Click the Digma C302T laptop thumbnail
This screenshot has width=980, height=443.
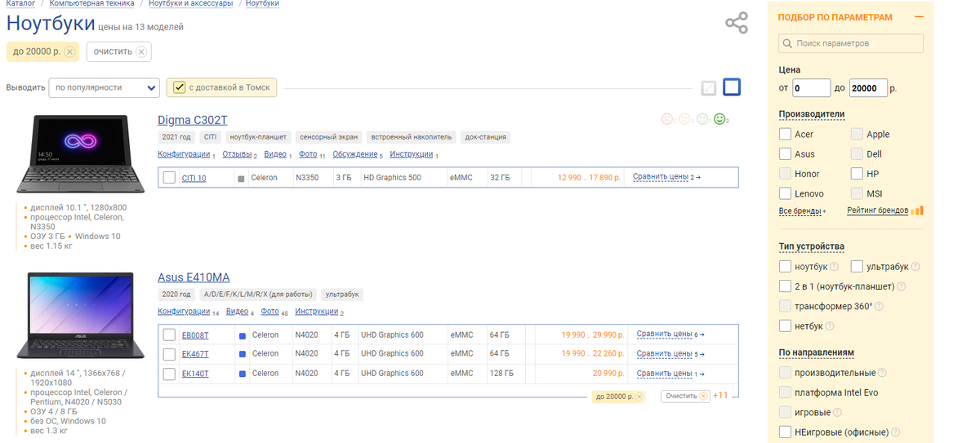[80, 155]
